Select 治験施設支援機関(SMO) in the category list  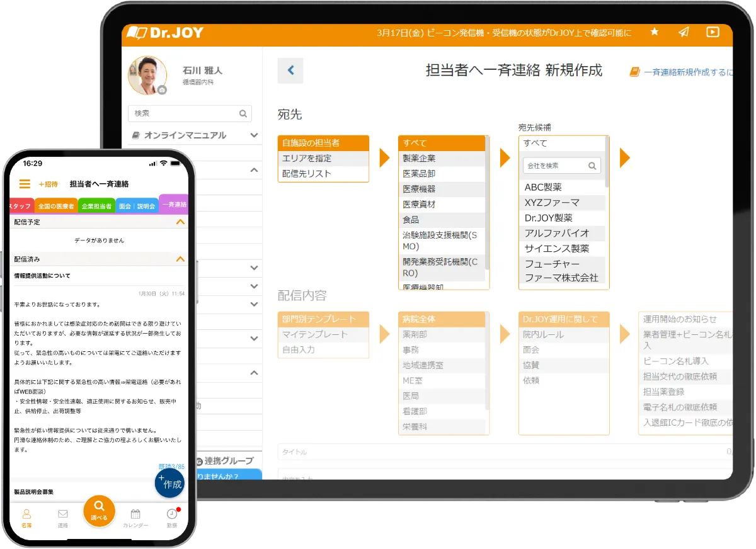coord(442,241)
